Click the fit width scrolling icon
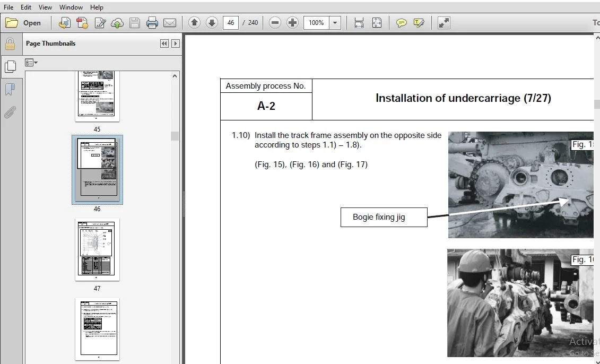 pyautogui.click(x=359, y=23)
